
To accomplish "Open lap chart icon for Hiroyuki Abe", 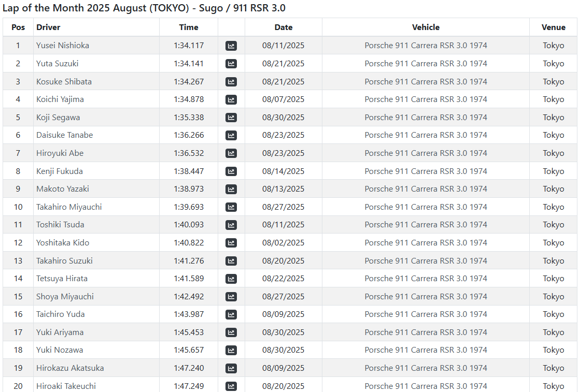I will tap(231, 153).
